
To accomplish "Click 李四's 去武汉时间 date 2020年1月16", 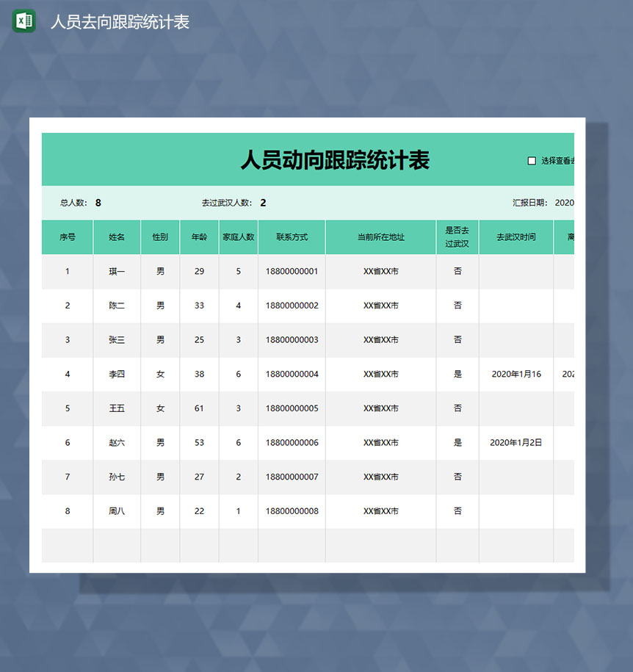I will (x=515, y=374).
